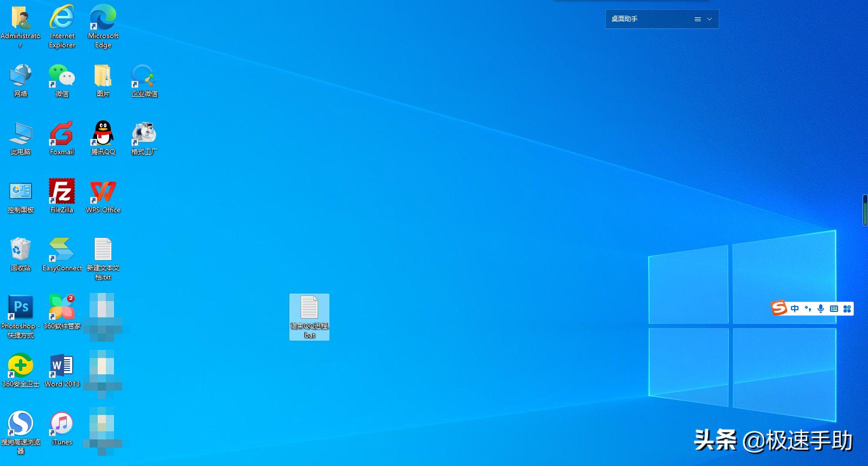Click the Foxmail desktop shortcut

point(61,133)
